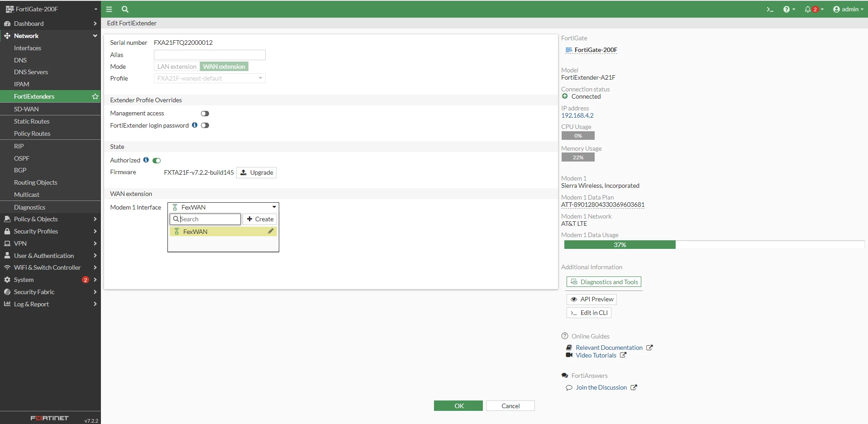Select WAN extension mode
This screenshot has height=424, width=868.
point(224,67)
